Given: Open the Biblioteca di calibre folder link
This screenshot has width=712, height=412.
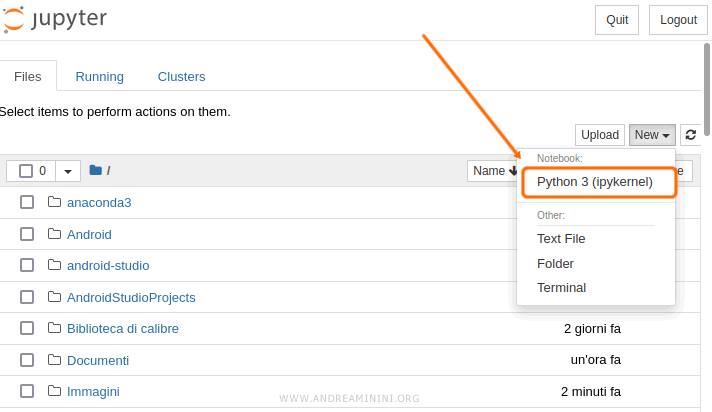Looking at the screenshot, I should (x=123, y=328).
